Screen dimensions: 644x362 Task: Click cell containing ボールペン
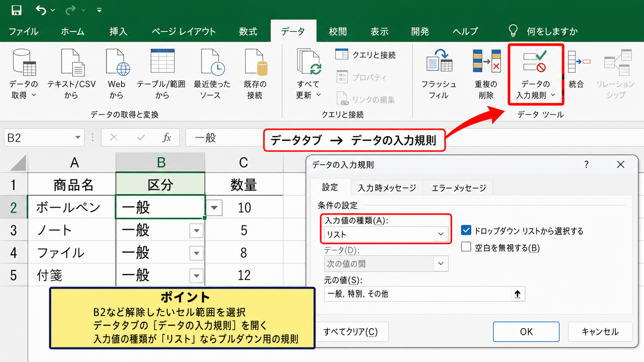click(72, 208)
